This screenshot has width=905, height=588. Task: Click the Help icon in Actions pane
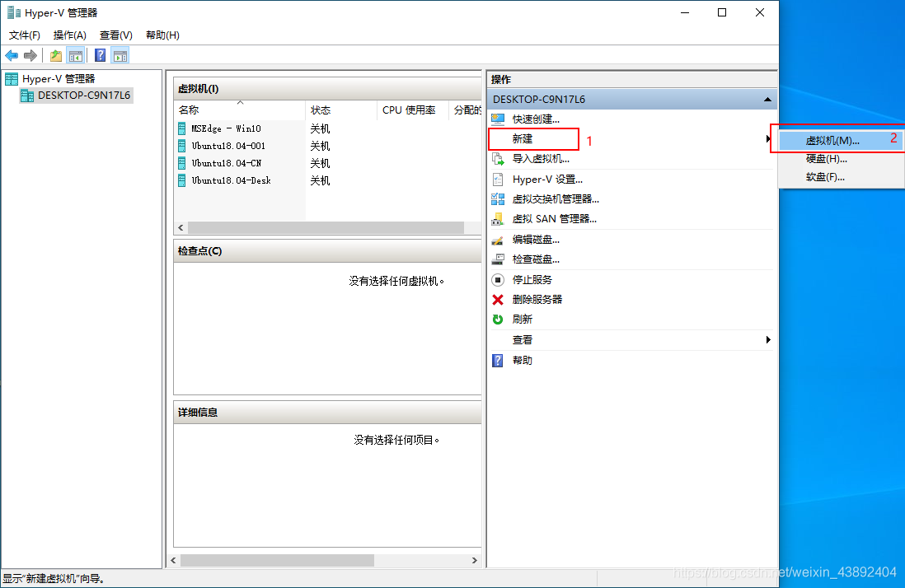pos(498,361)
